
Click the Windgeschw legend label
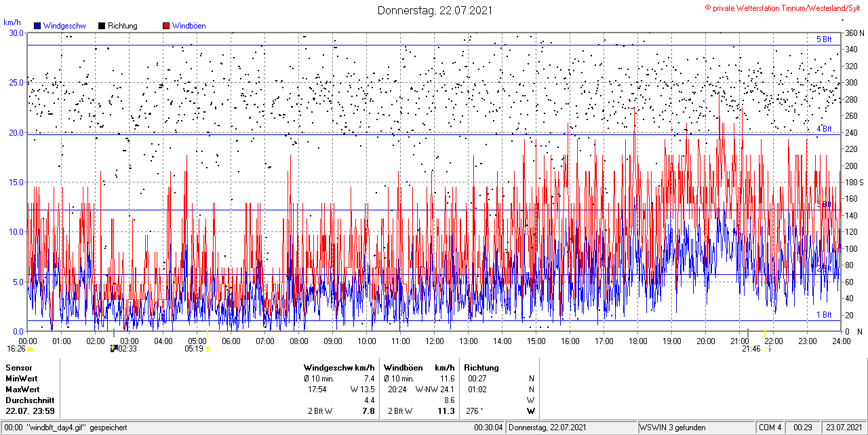click(x=64, y=26)
